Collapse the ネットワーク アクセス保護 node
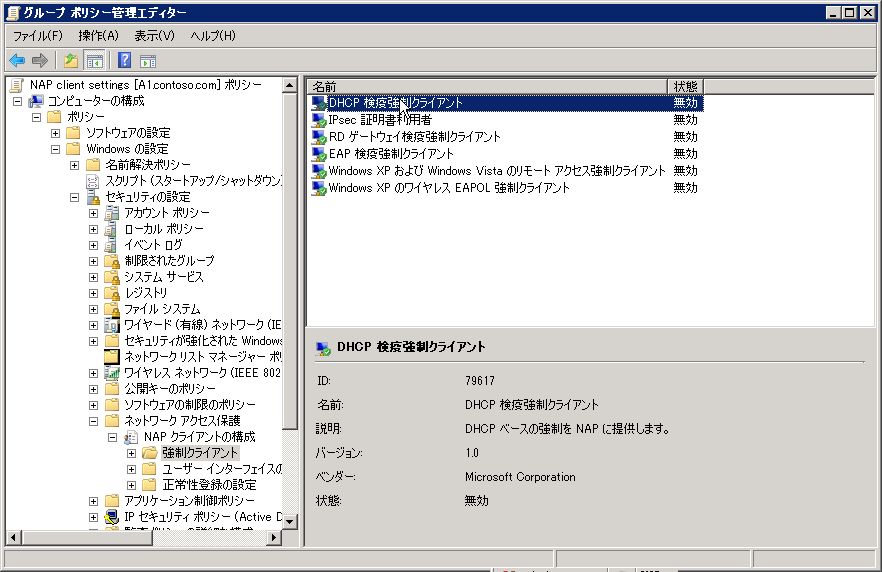The image size is (882, 572). pyautogui.click(x=93, y=421)
